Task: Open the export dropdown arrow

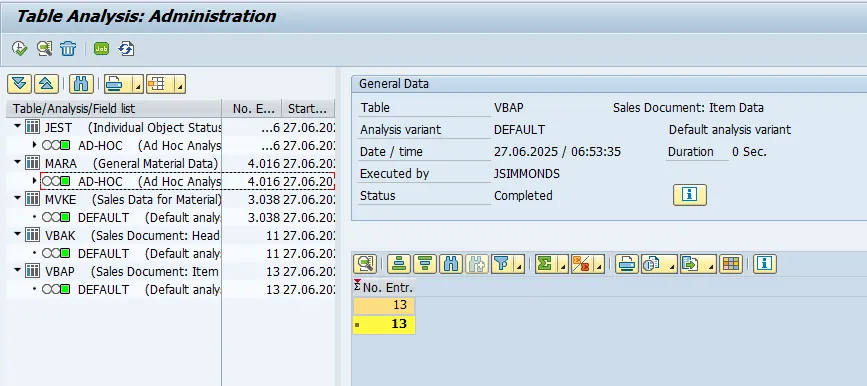Action: [711, 264]
